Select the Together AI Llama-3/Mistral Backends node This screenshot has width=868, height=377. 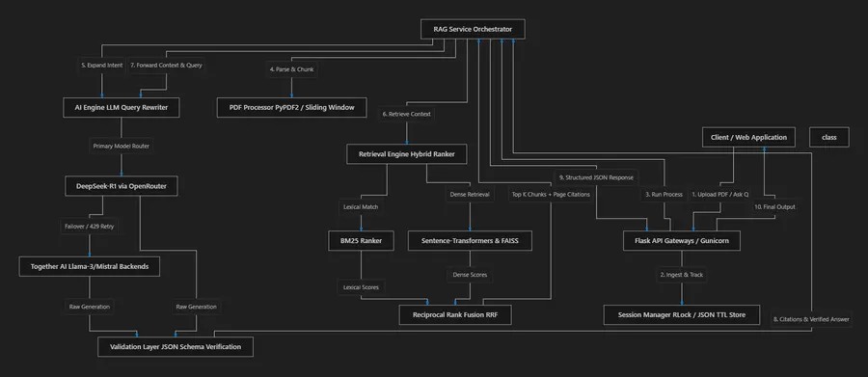tap(89, 266)
